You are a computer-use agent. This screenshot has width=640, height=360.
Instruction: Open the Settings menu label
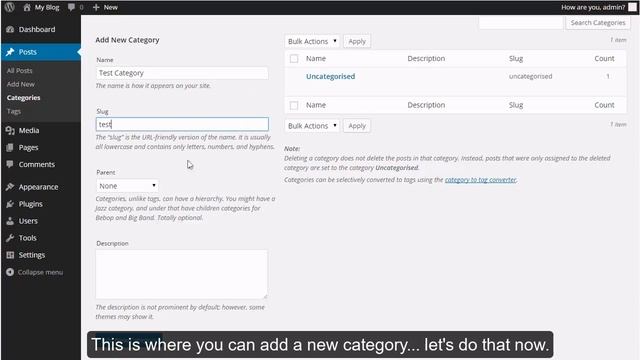pyautogui.click(x=32, y=255)
